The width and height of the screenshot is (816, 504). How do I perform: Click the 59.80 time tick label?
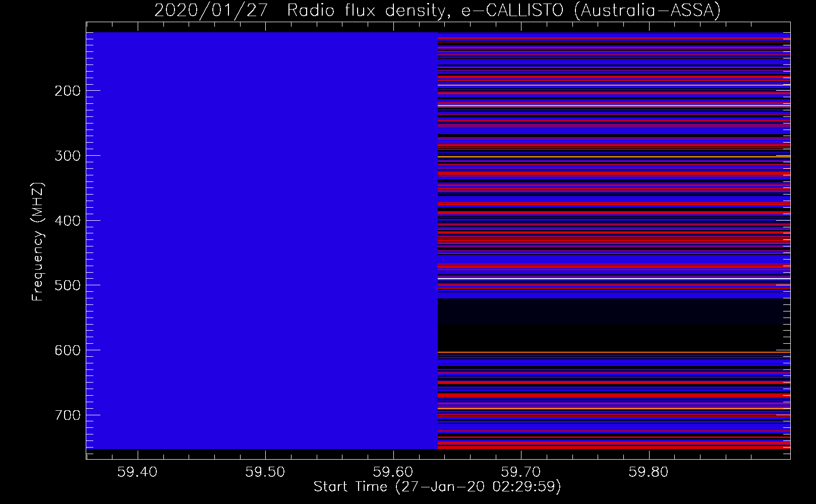(x=649, y=472)
